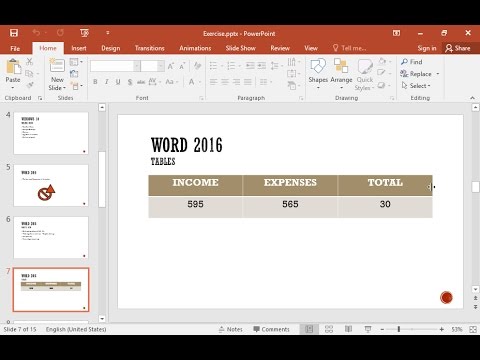
Task: Switch to the Slide Show tab
Action: pos(241,48)
